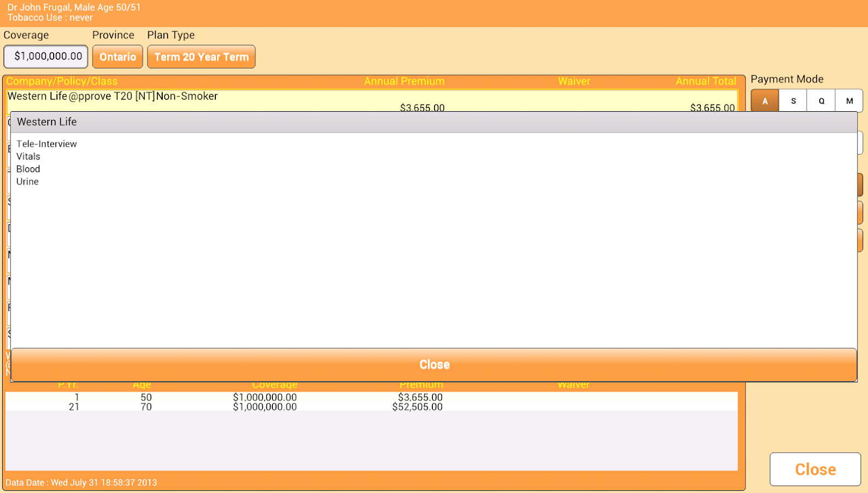This screenshot has height=493, width=868.
Task: Tap the white Close button at bottom right
Action: click(x=815, y=469)
